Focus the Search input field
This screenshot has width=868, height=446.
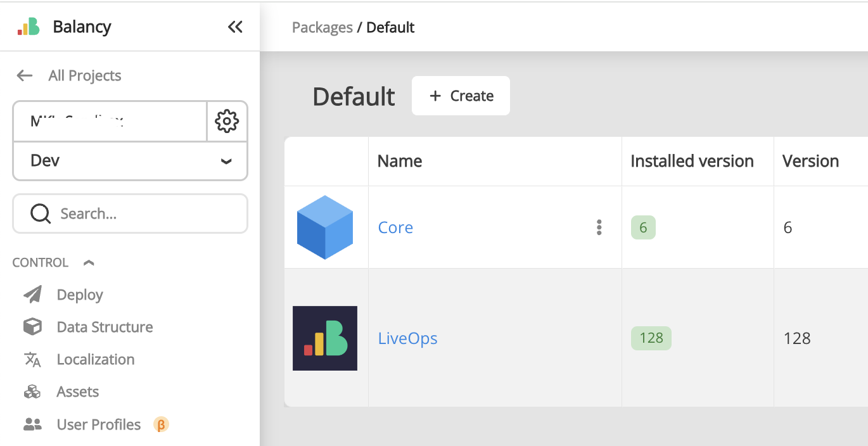point(130,213)
